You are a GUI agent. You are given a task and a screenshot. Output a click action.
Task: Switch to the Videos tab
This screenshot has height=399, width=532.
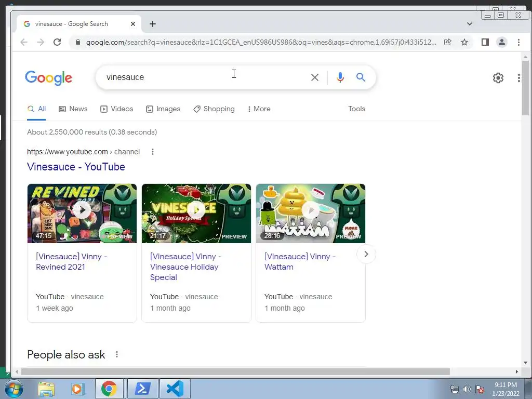[116, 109]
